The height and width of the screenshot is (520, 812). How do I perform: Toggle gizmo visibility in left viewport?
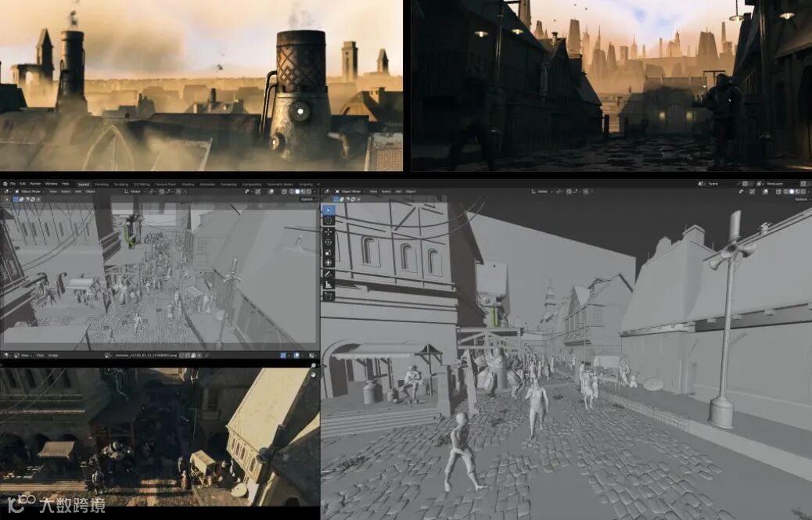tap(258, 192)
